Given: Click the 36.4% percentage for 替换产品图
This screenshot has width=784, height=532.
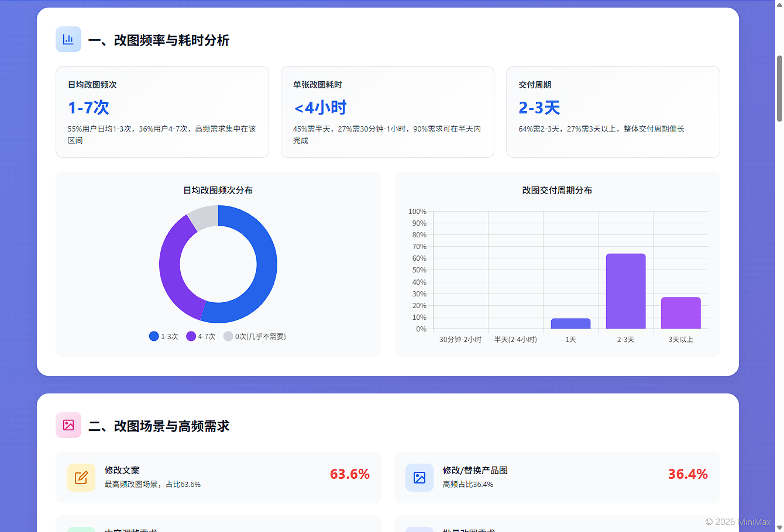Looking at the screenshot, I should (688, 474).
